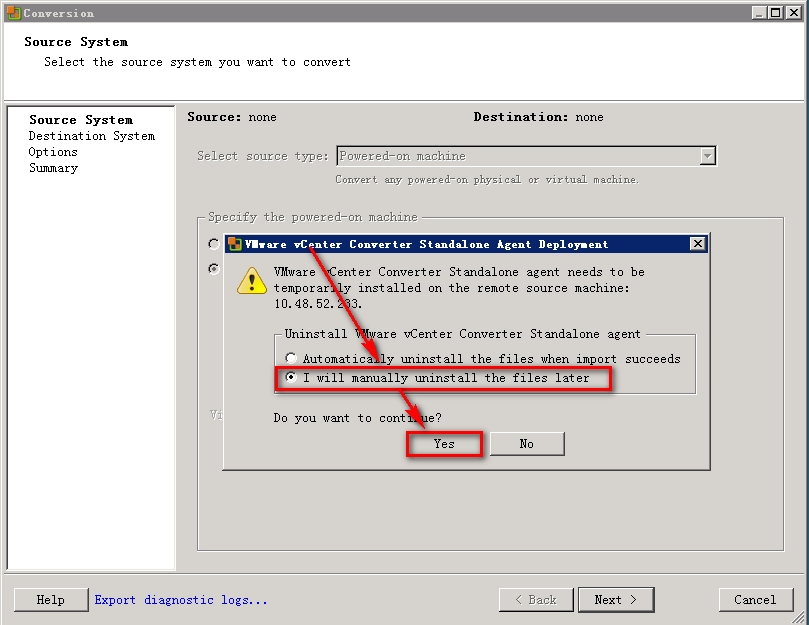Click Yes in the Agent Deployment dialog

coord(444,444)
